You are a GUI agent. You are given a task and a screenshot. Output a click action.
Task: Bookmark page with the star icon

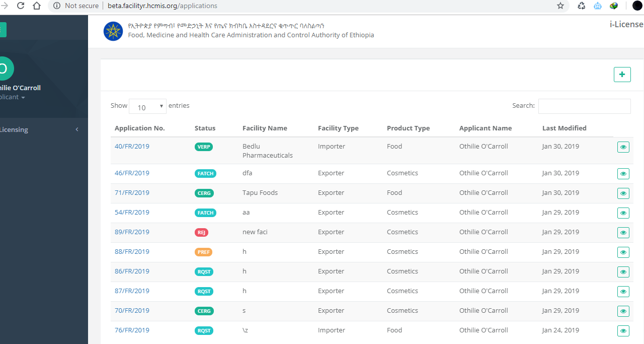560,6
